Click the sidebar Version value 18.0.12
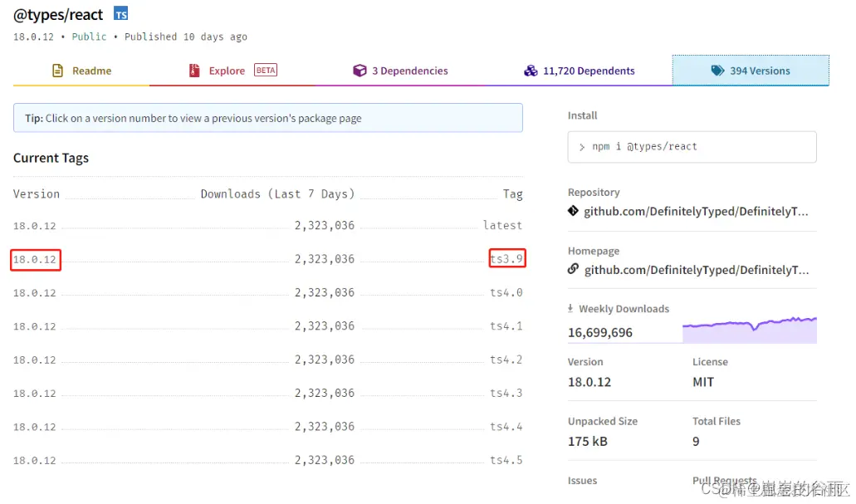Viewport: 856px width, 504px height. click(x=589, y=382)
